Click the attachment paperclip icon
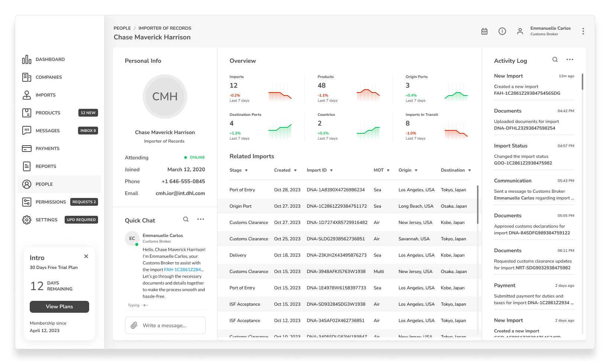 click(x=134, y=325)
